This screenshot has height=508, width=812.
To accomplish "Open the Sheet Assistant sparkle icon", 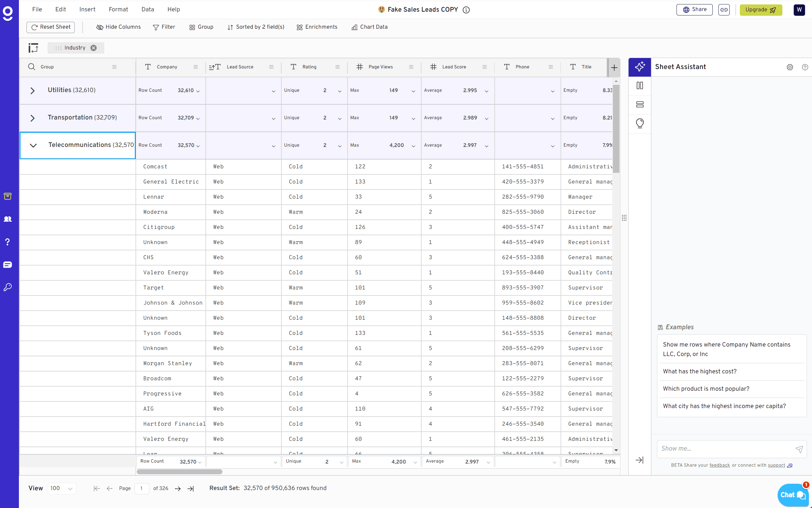I will click(639, 67).
